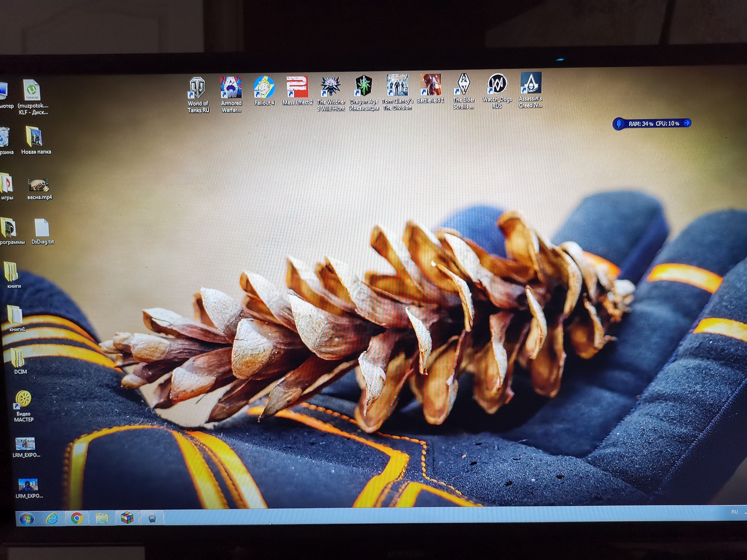Launch Armored Warfare desktop icon
Image resolution: width=747 pixels, height=560 pixels.
231,88
